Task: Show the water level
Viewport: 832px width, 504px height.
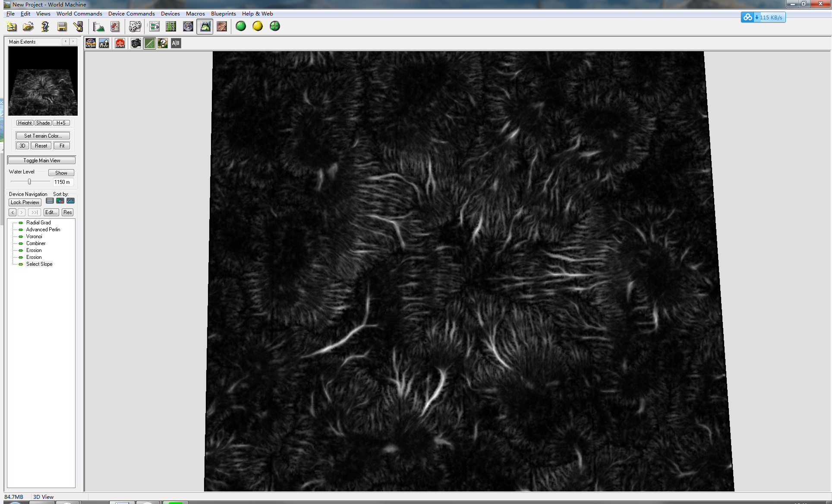Action: pyautogui.click(x=61, y=173)
